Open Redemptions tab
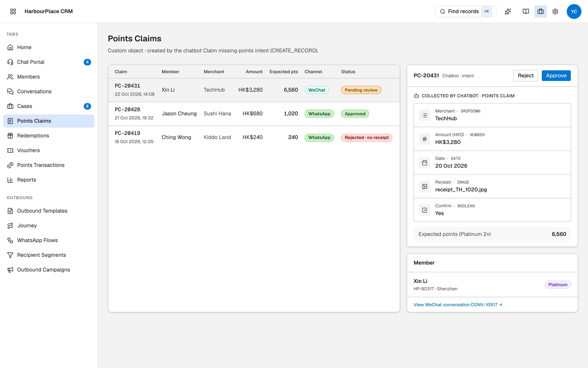588x368 pixels. (49, 136)
